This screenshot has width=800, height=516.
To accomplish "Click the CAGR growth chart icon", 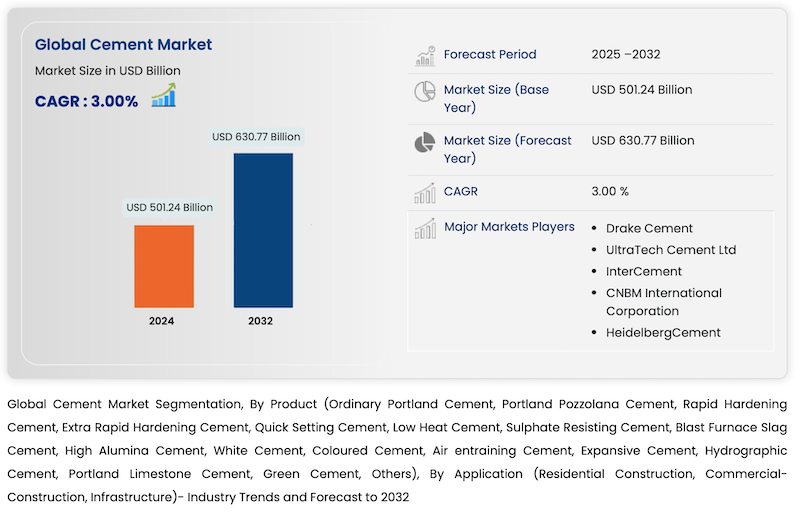I will [x=163, y=96].
